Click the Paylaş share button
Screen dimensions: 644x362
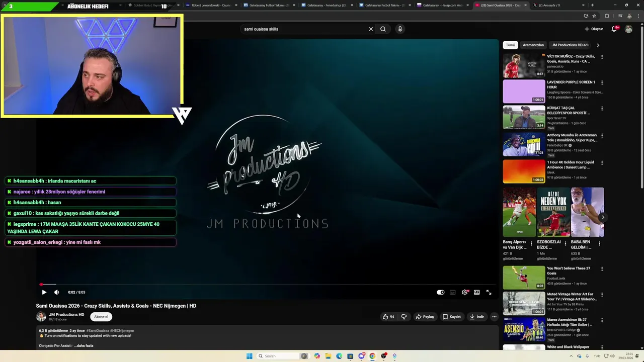pyautogui.click(x=425, y=317)
